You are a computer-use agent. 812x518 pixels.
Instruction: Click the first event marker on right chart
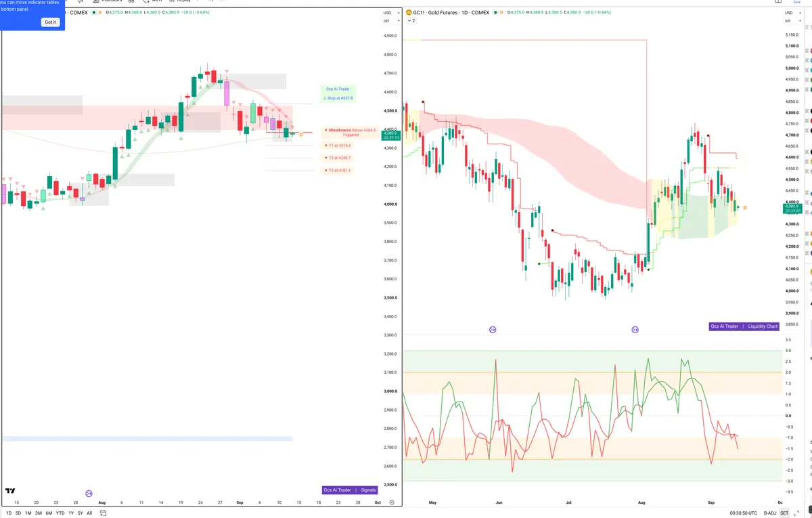click(x=493, y=329)
